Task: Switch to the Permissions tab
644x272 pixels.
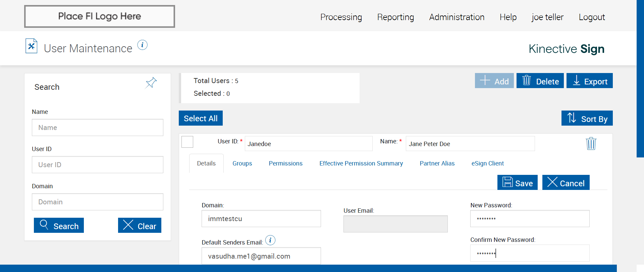Action: click(285, 163)
